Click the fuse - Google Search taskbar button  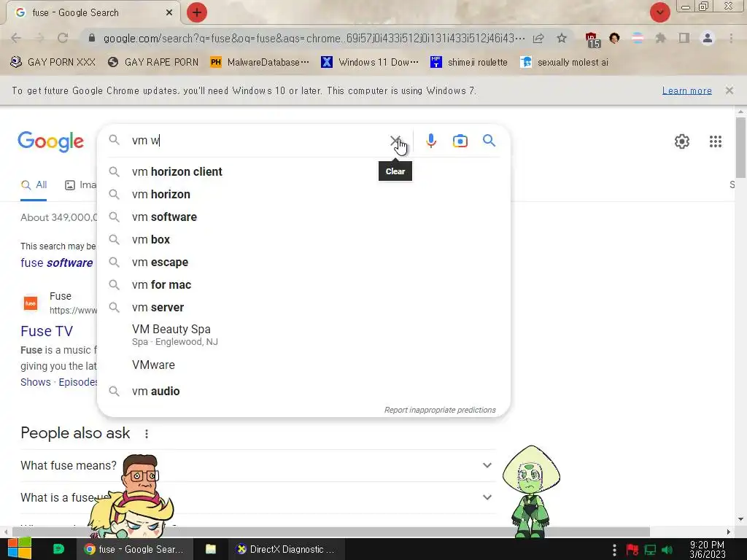[134, 549]
